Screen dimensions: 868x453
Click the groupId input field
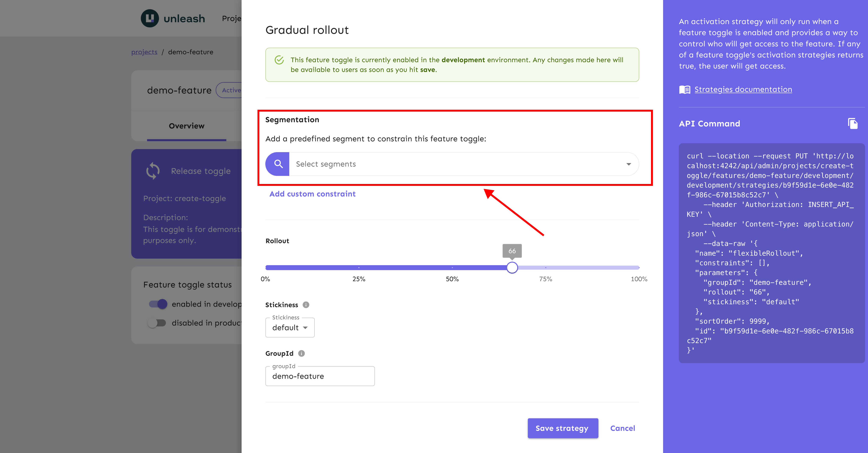click(320, 376)
